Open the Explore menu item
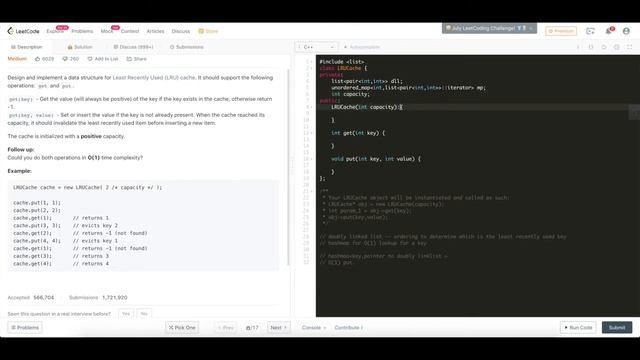Image resolution: width=640 pixels, height=360 pixels. click(55, 31)
